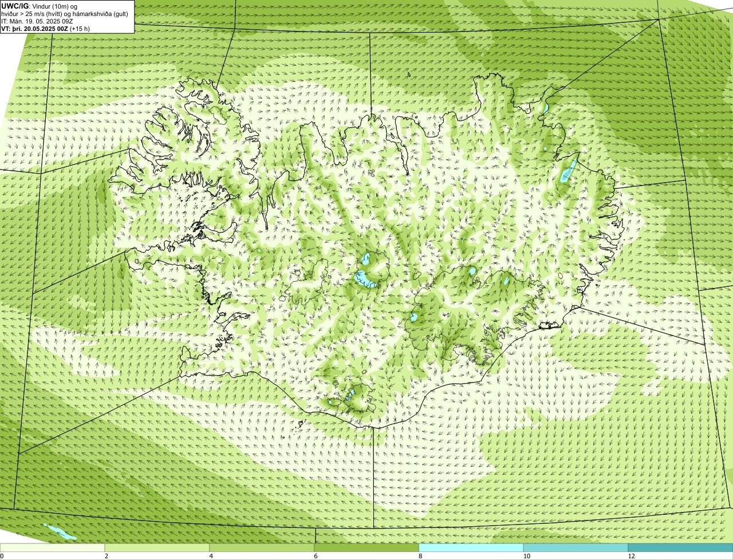Click the 10–12 m/s legend color segment
This screenshot has width=733, height=560.
(576, 548)
